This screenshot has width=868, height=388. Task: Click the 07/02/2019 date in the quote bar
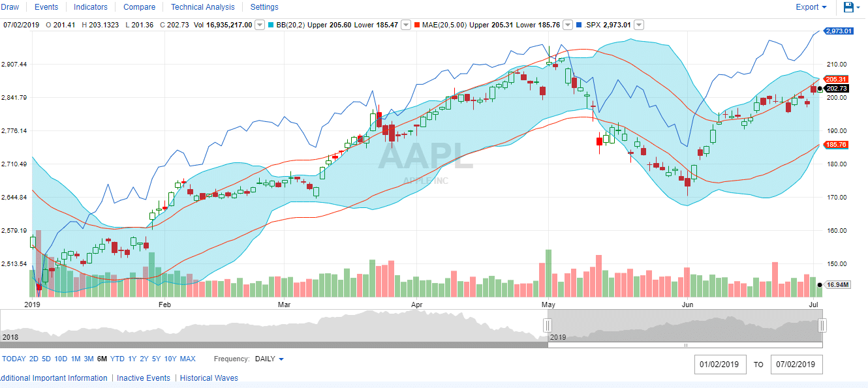point(22,25)
